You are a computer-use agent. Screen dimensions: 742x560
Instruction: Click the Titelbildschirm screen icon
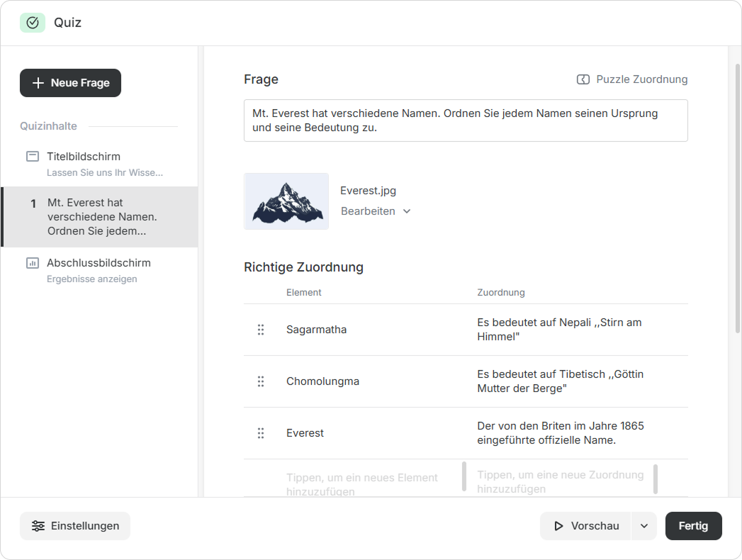[x=33, y=157]
